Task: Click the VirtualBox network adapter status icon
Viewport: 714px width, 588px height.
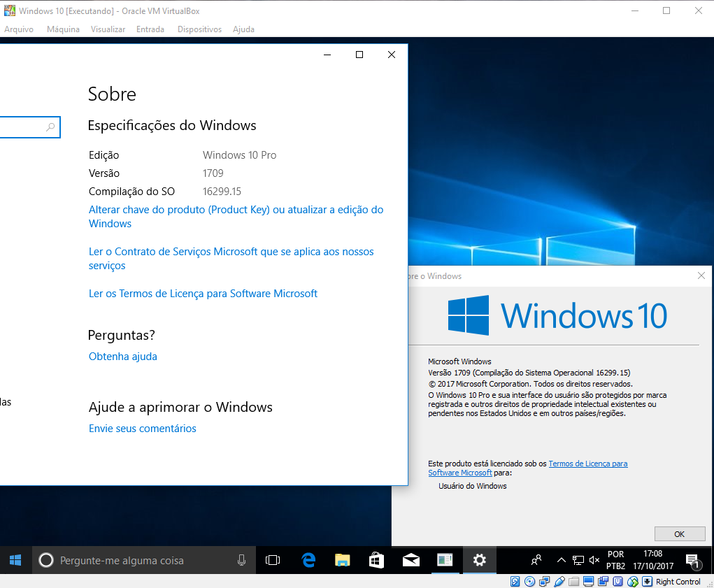Action: pyautogui.click(x=544, y=582)
